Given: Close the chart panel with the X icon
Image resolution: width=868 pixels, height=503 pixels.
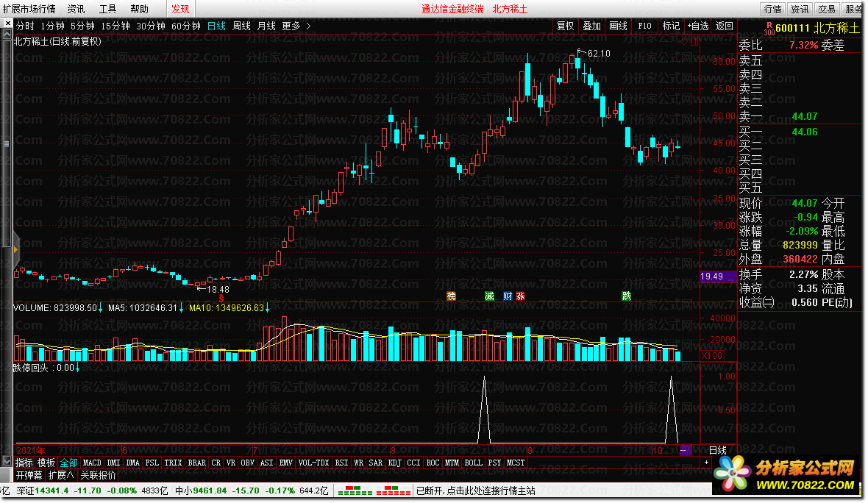Looking at the screenshot, I should pos(7,24).
